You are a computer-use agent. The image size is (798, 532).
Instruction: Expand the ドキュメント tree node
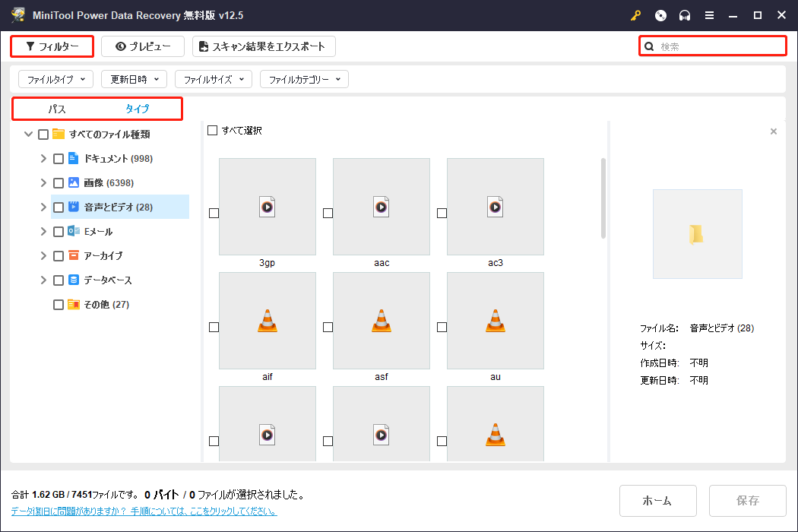coord(43,158)
